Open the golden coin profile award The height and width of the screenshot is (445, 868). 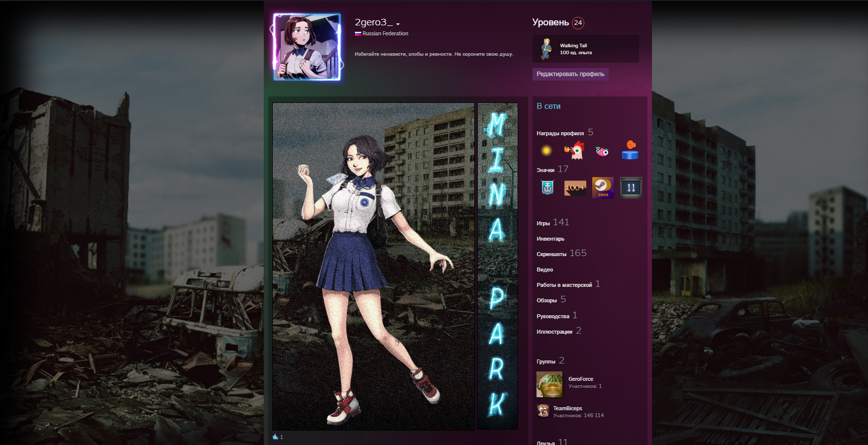click(546, 150)
